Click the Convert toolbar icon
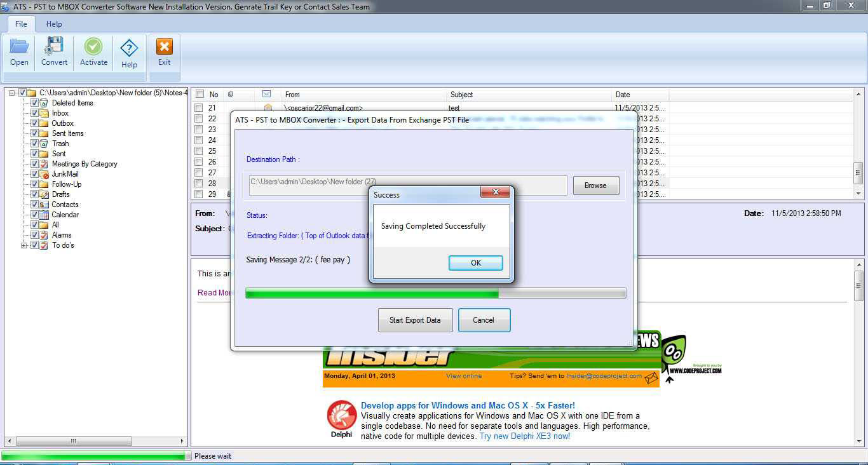Image resolution: width=868 pixels, height=465 pixels. tap(54, 46)
